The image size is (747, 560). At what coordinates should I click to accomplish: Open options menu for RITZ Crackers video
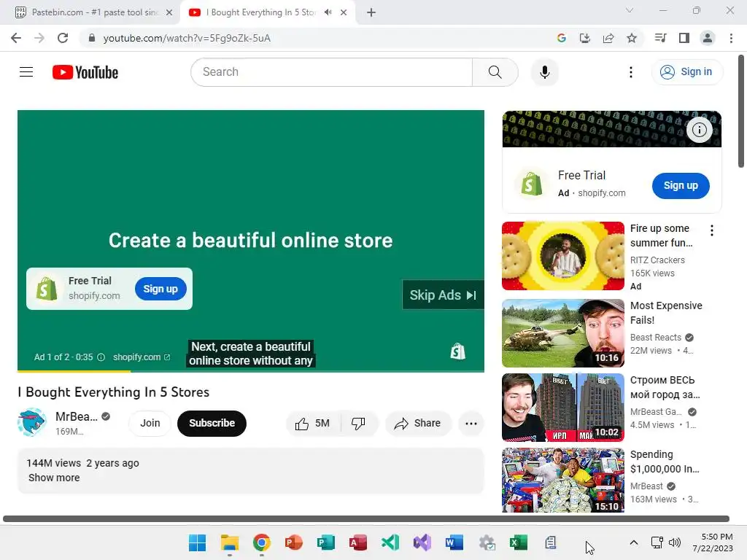point(712,231)
